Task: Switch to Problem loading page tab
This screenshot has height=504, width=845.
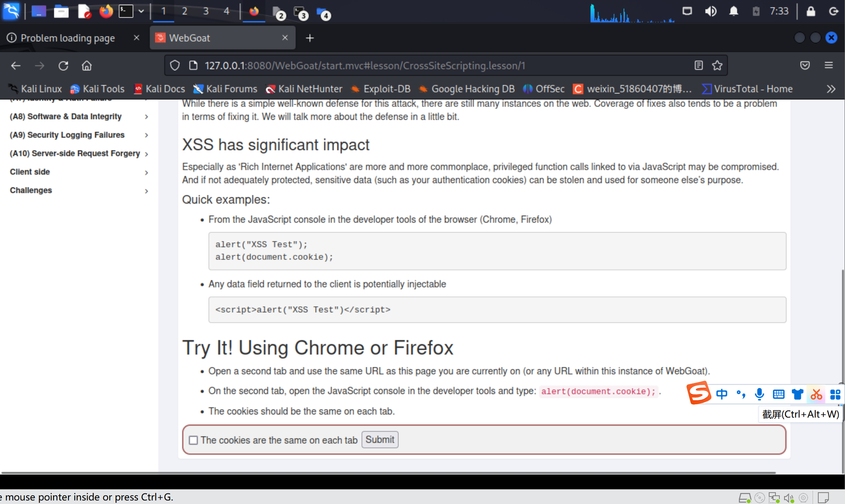Action: (x=68, y=38)
